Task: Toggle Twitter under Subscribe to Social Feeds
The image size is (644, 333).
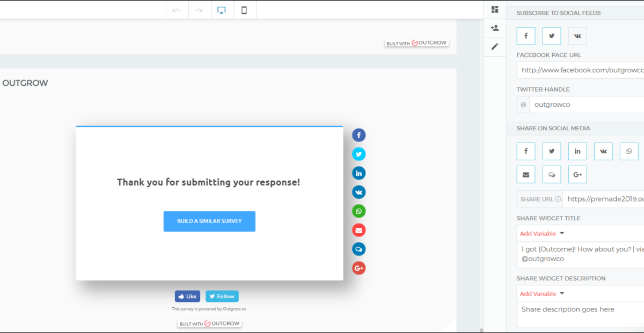Action: coord(552,36)
